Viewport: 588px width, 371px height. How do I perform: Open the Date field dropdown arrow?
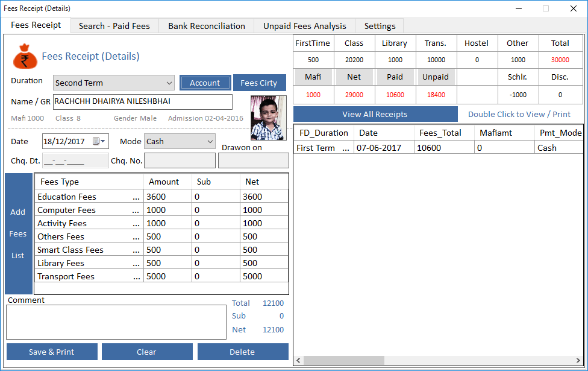tap(104, 142)
